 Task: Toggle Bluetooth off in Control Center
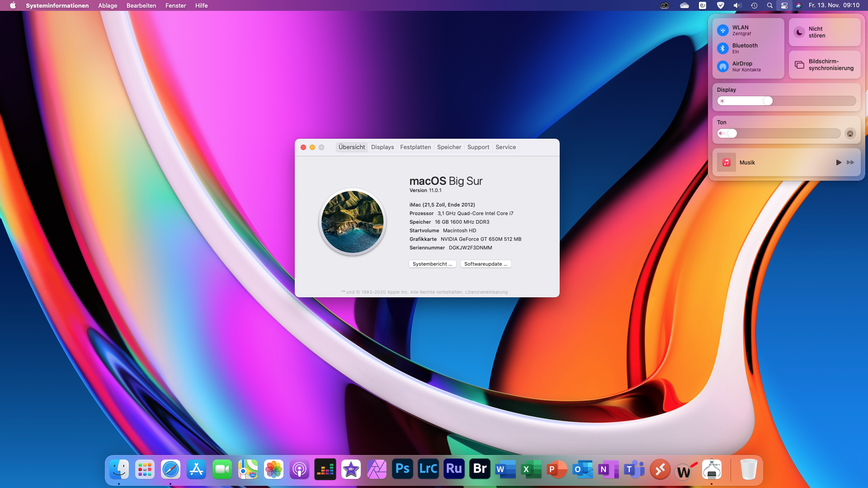[x=722, y=48]
